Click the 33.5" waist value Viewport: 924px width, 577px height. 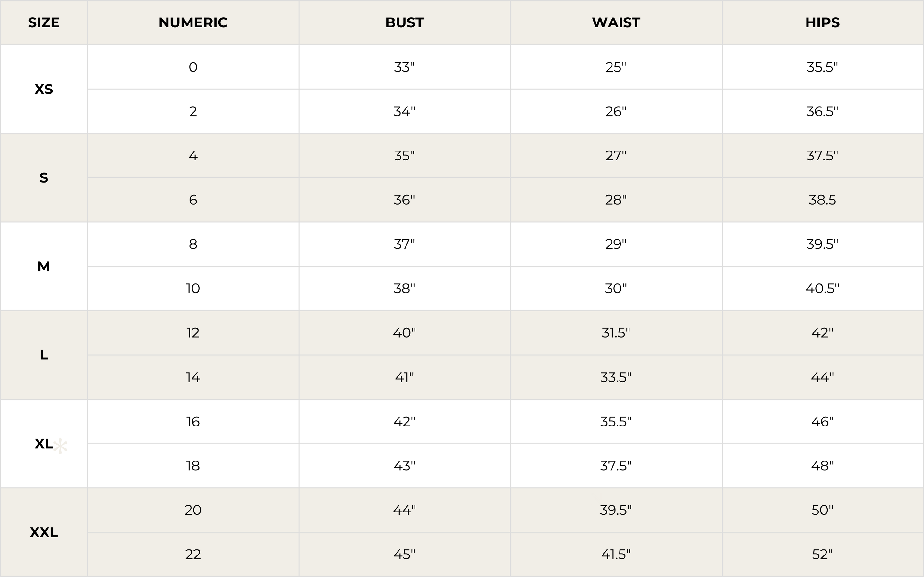(616, 377)
